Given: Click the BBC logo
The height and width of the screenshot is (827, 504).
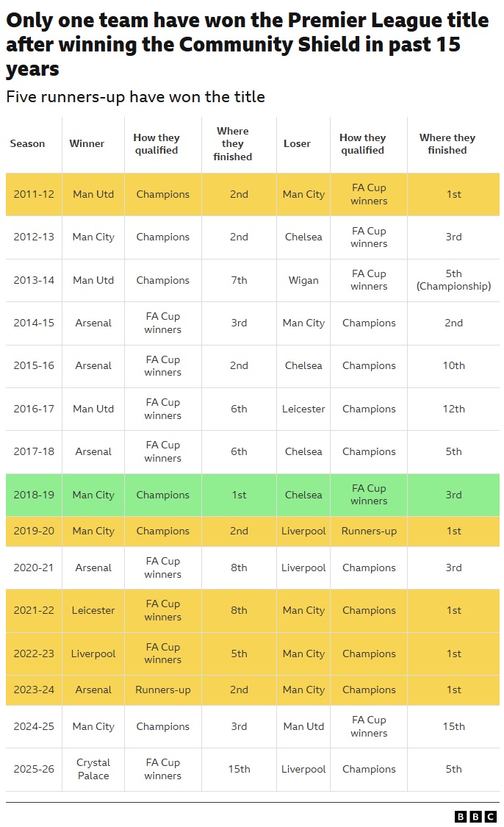Looking at the screenshot, I should (x=475, y=817).
